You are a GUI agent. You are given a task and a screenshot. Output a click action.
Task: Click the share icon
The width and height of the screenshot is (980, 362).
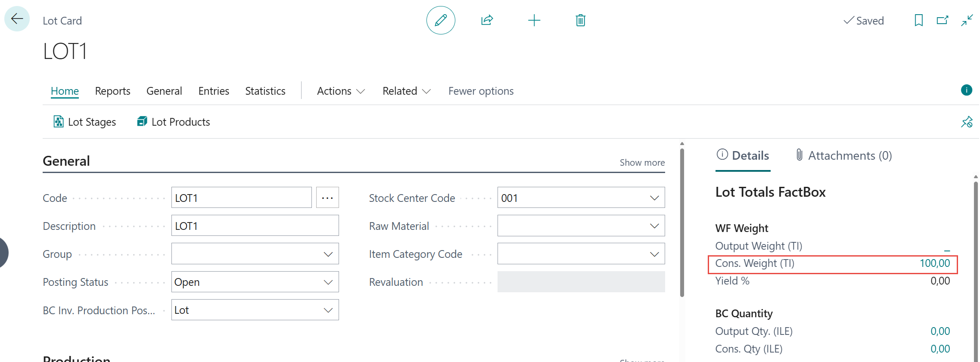[x=487, y=20]
